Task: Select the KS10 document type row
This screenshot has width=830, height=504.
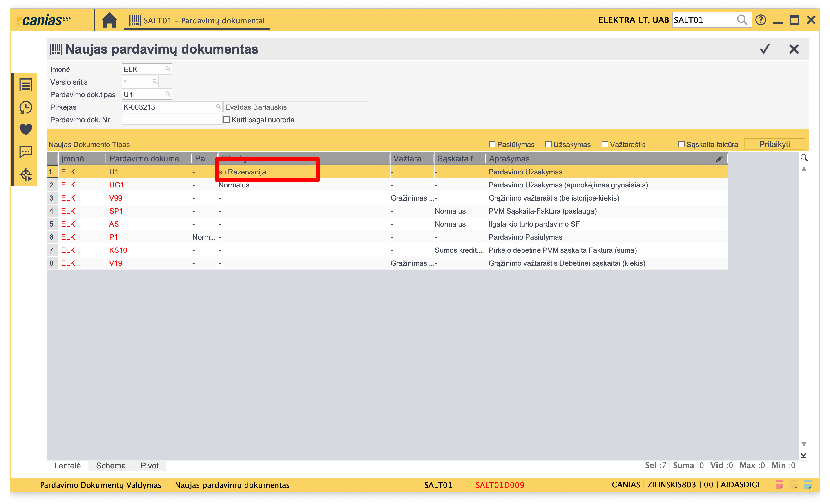Action: point(118,250)
